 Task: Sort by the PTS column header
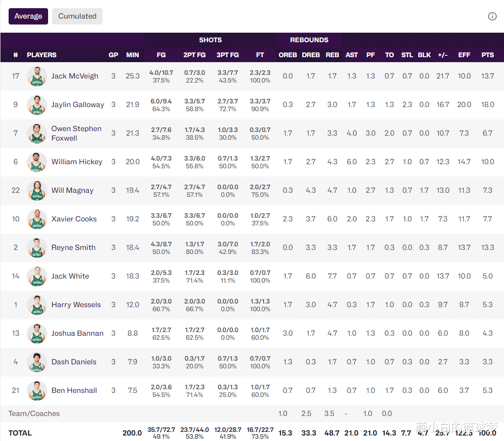click(x=488, y=55)
